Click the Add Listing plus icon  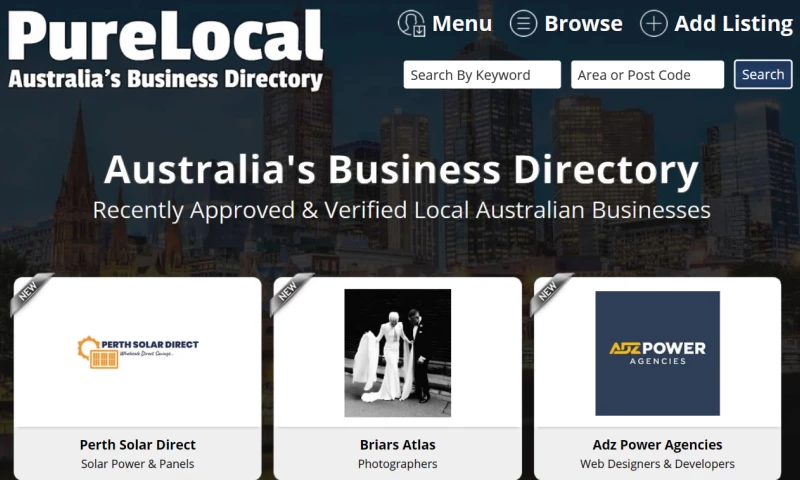pos(653,24)
